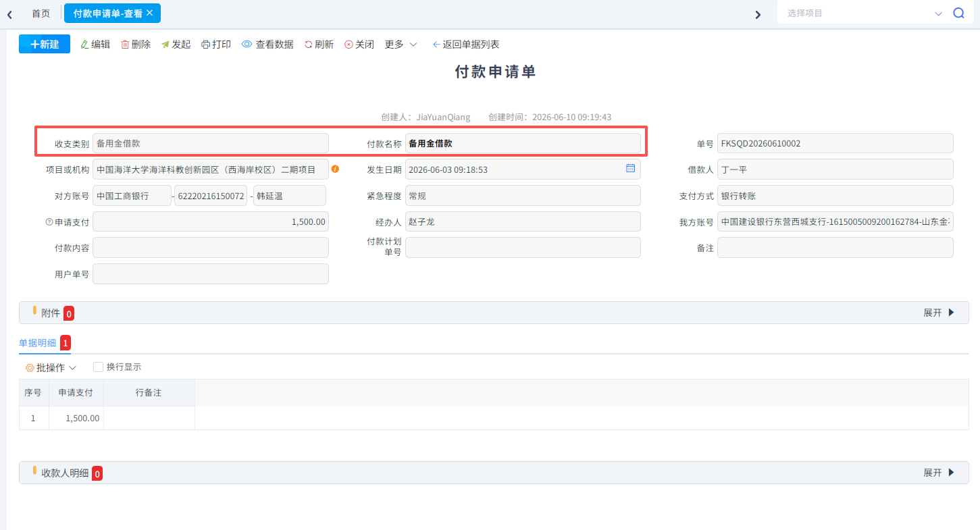The width and height of the screenshot is (980, 530).
Task: Click the printer icon
Action: pyautogui.click(x=205, y=45)
